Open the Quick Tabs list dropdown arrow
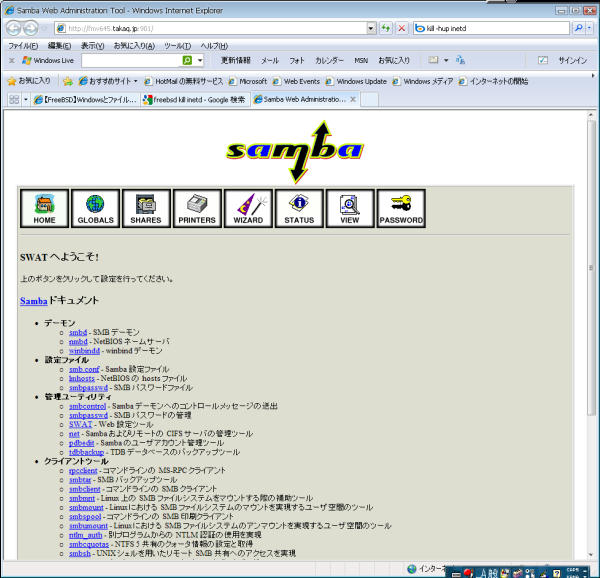The height and width of the screenshot is (578, 600). pyautogui.click(x=26, y=100)
